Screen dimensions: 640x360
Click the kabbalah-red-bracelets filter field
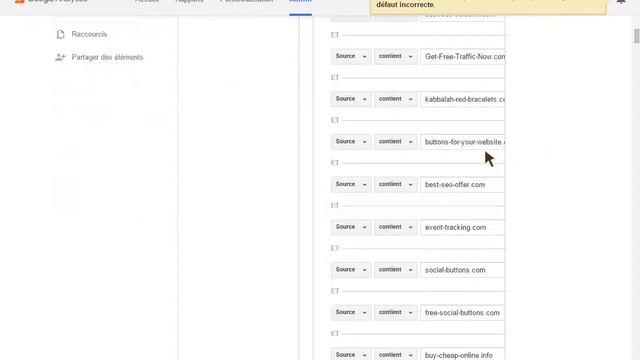[462, 99]
